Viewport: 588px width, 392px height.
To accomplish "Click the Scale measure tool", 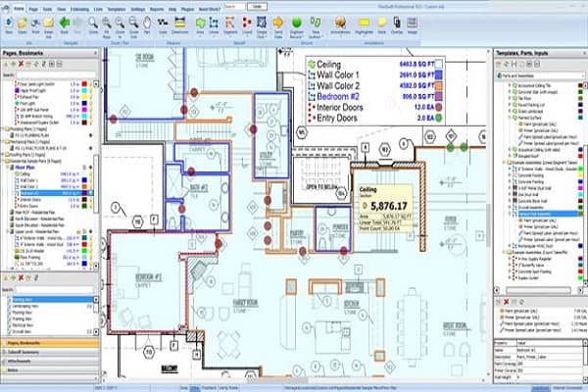I will (163, 25).
